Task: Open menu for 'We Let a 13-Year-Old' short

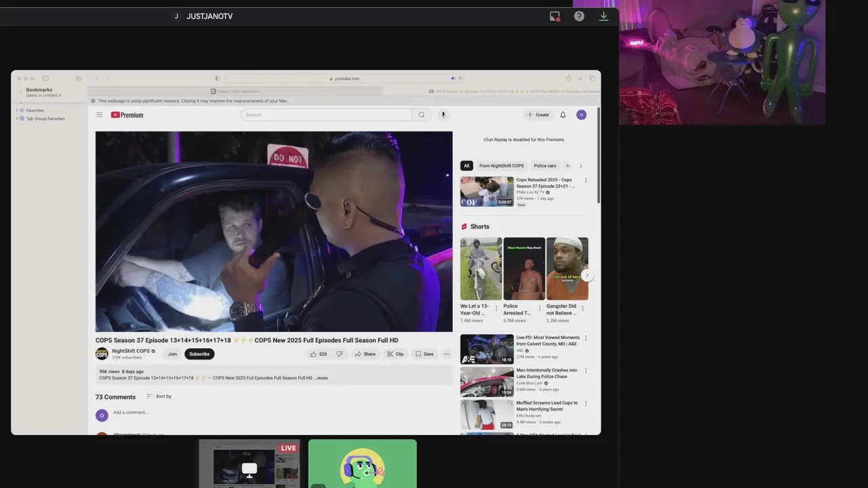Action: pos(496,308)
